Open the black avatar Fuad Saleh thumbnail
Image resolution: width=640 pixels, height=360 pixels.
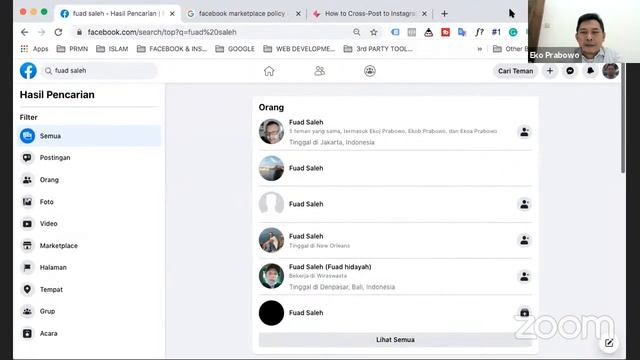271,313
